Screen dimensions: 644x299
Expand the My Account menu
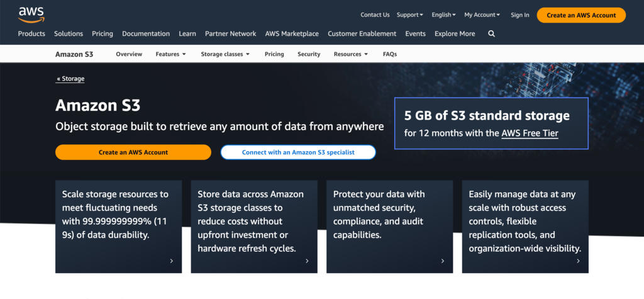[482, 15]
